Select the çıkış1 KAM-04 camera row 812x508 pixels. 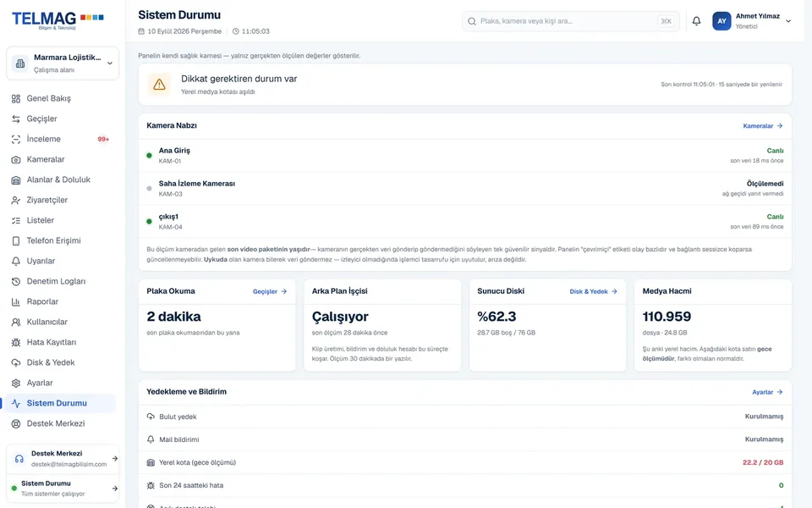465,222
